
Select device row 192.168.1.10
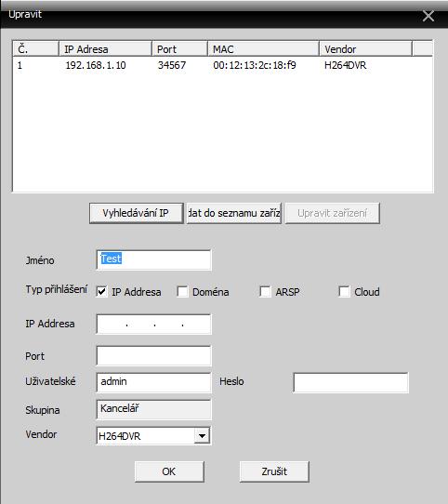(223, 65)
